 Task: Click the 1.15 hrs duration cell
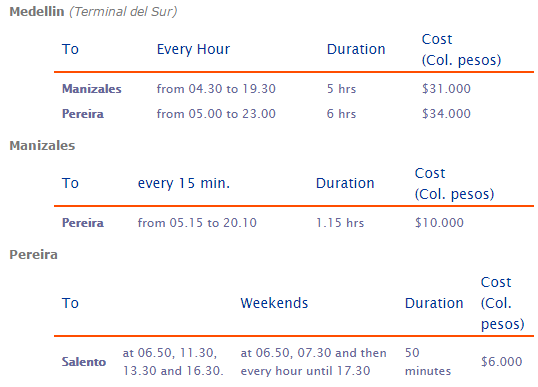point(340,223)
